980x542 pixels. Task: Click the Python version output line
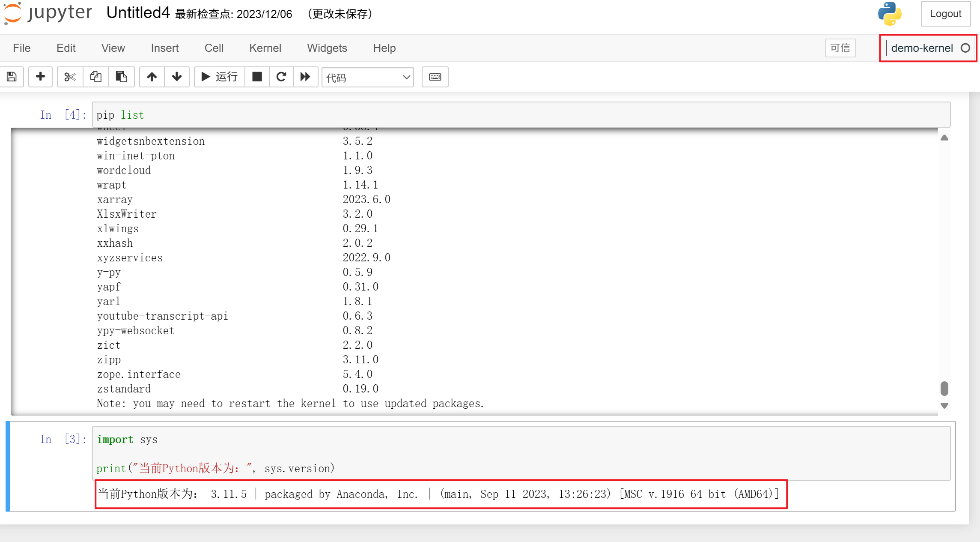438,494
